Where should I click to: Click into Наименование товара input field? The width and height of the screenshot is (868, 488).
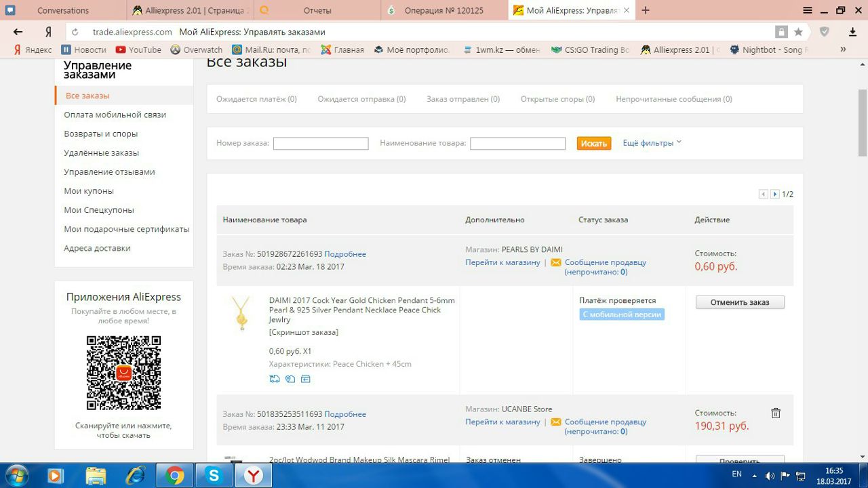click(x=517, y=143)
